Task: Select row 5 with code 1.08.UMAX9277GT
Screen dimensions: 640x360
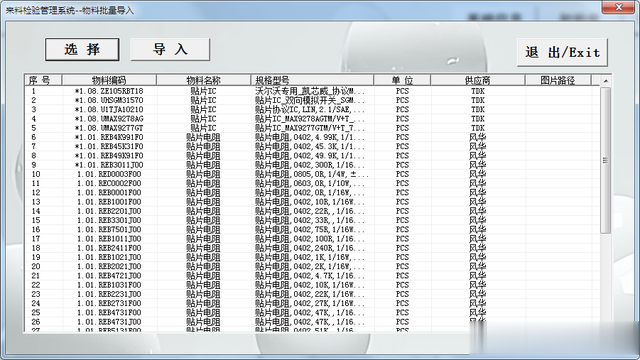Action: coord(312,128)
